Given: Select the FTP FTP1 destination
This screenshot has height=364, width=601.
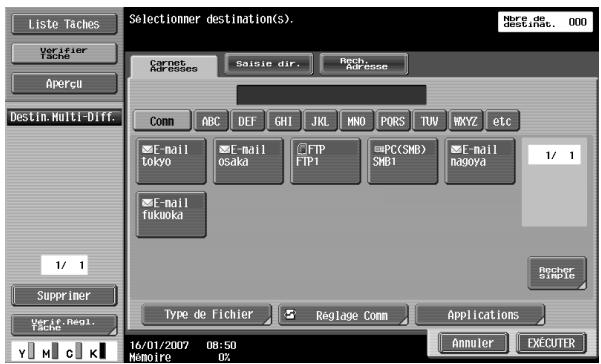Looking at the screenshot, I should 325,161.
